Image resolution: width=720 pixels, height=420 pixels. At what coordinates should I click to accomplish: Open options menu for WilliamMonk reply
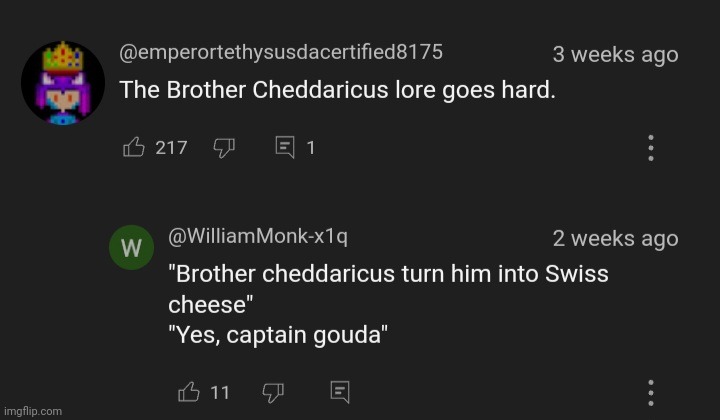tap(651, 392)
